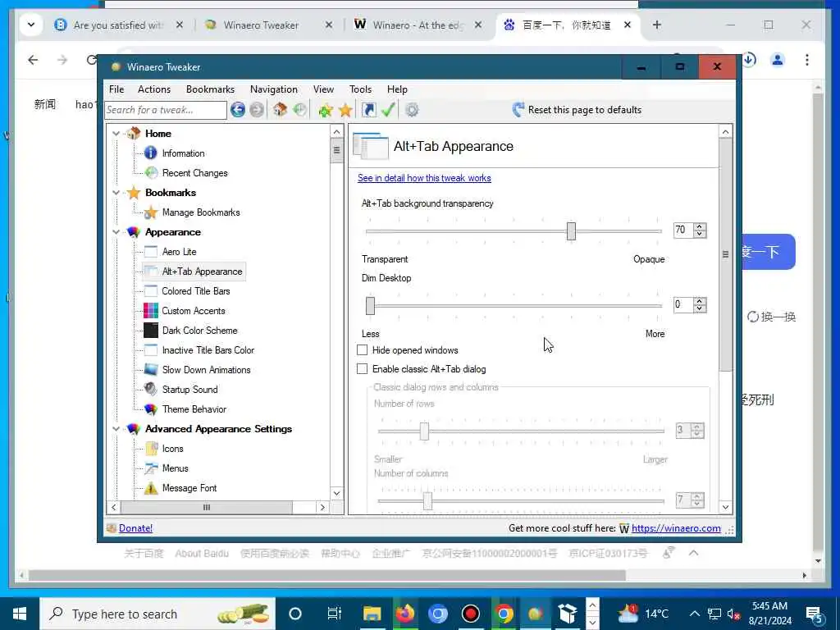The height and width of the screenshot is (630, 840).
Task: Select Startup Sound in the tree
Action: pos(189,390)
